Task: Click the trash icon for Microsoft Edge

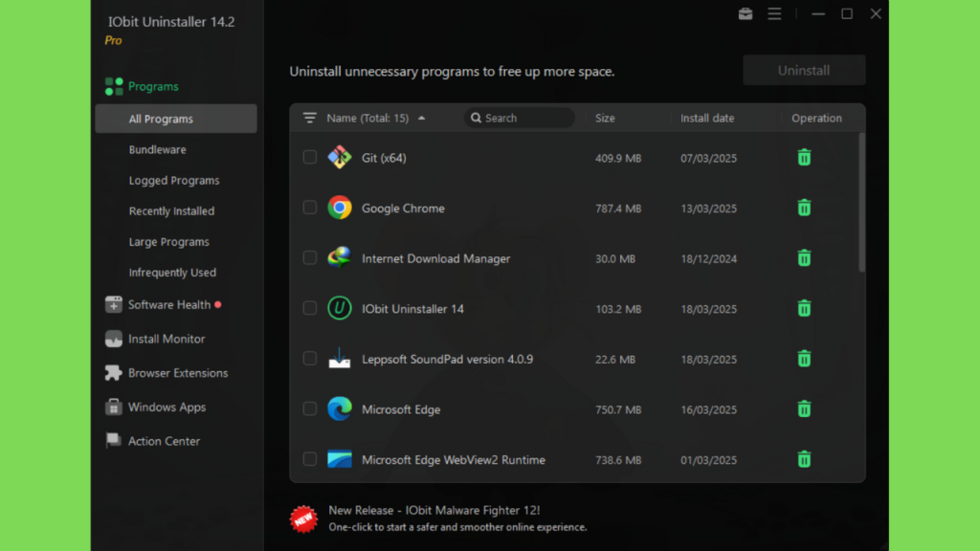Action: click(804, 409)
